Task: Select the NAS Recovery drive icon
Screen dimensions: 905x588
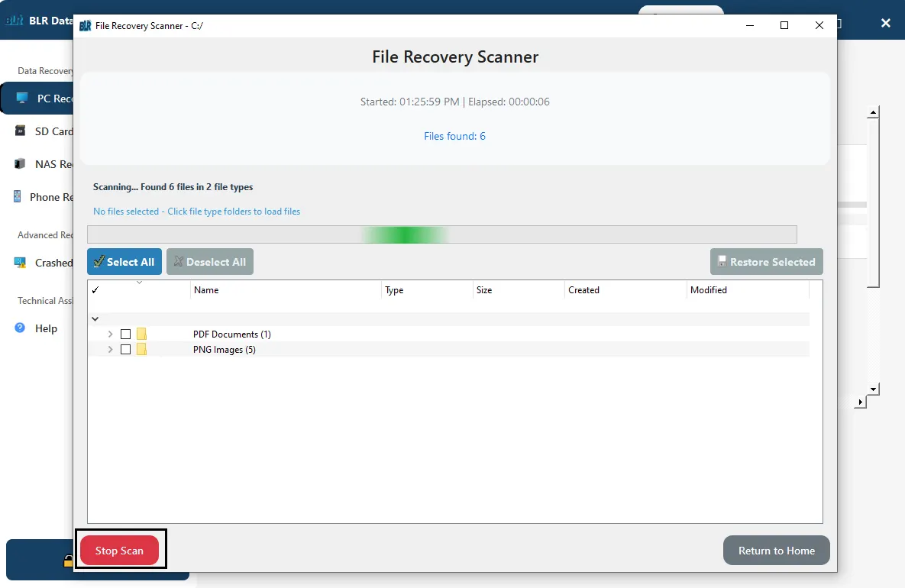Action: (x=20, y=164)
